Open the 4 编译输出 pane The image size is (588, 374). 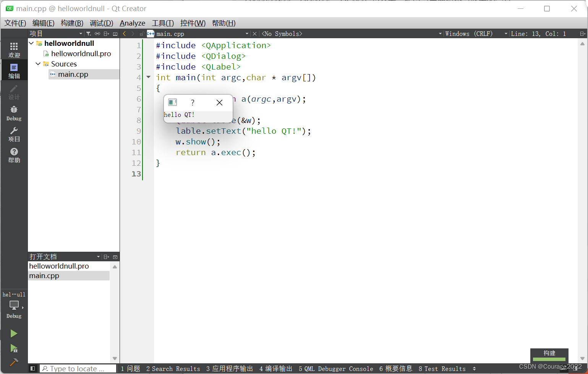[x=276, y=369]
